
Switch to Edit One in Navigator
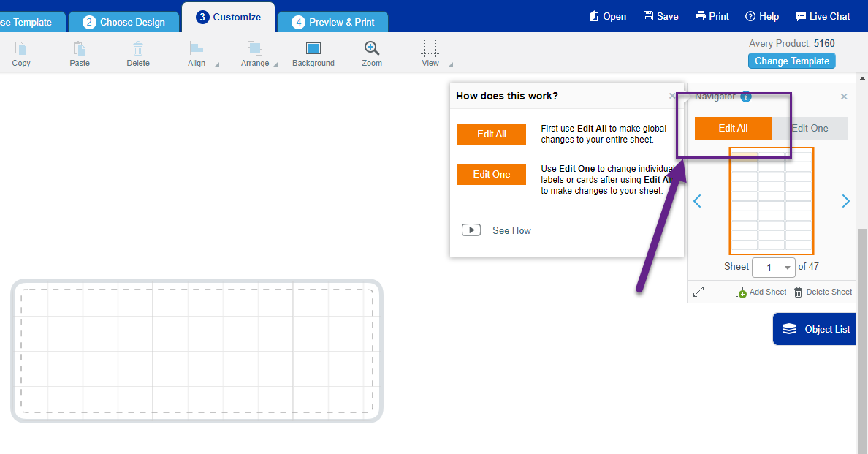coord(810,128)
